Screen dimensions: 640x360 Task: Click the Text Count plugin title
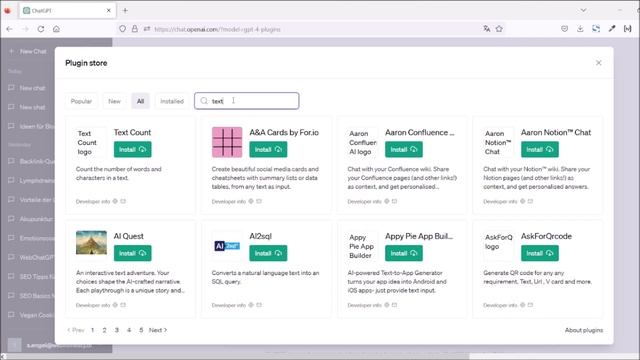[132, 132]
